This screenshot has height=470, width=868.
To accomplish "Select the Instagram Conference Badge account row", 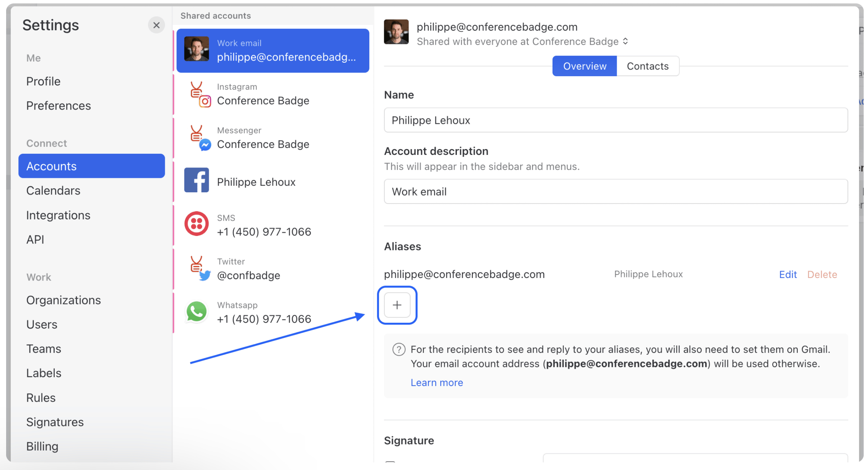I will click(x=273, y=94).
